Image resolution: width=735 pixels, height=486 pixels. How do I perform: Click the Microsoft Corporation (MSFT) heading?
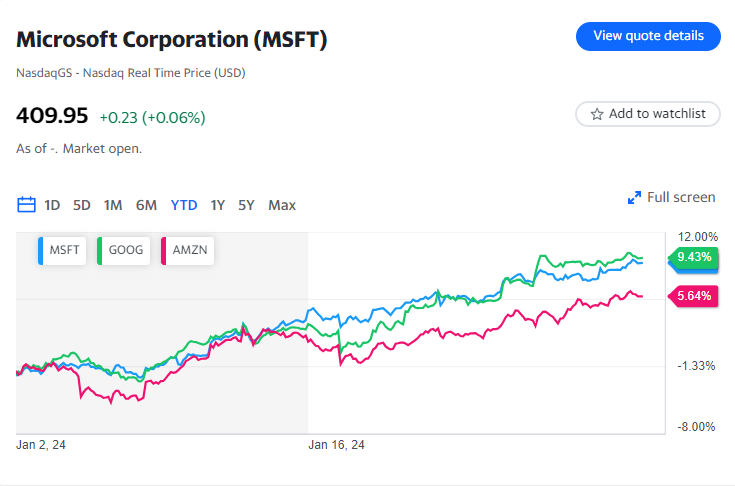pyautogui.click(x=172, y=41)
